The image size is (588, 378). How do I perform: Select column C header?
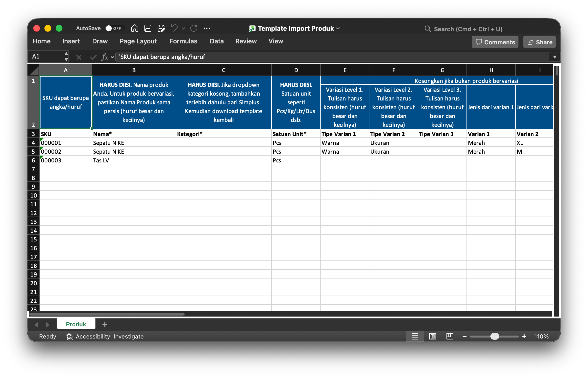click(223, 70)
